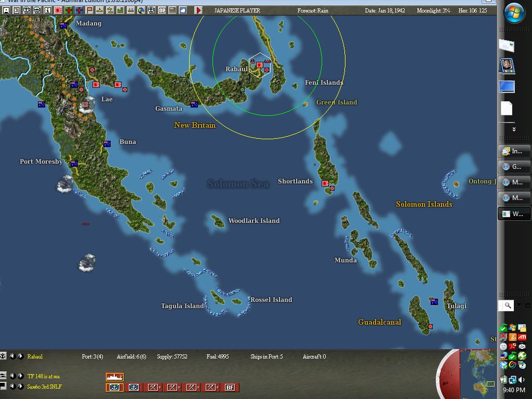Select previous task force before TF 148
The image size is (532, 399).
[x=13, y=376]
